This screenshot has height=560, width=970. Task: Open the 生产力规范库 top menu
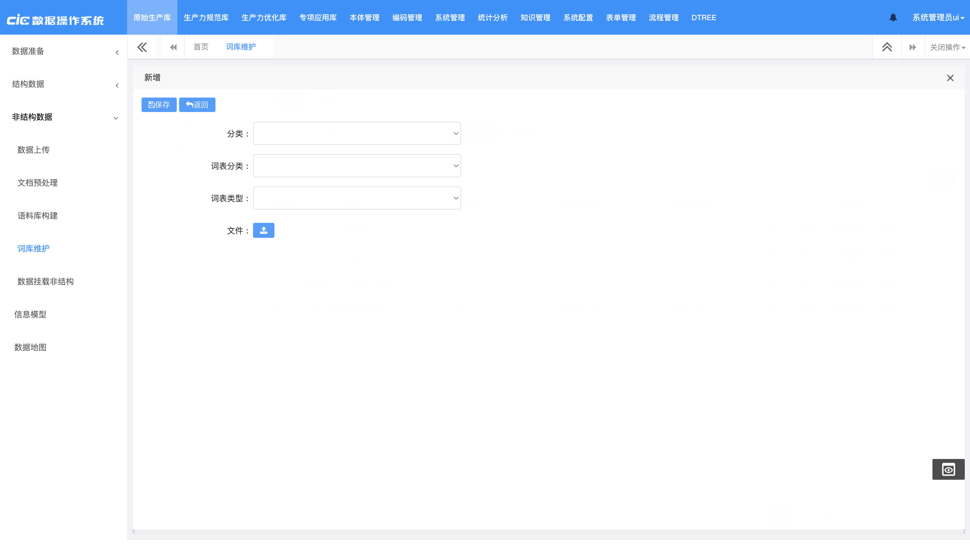point(206,18)
